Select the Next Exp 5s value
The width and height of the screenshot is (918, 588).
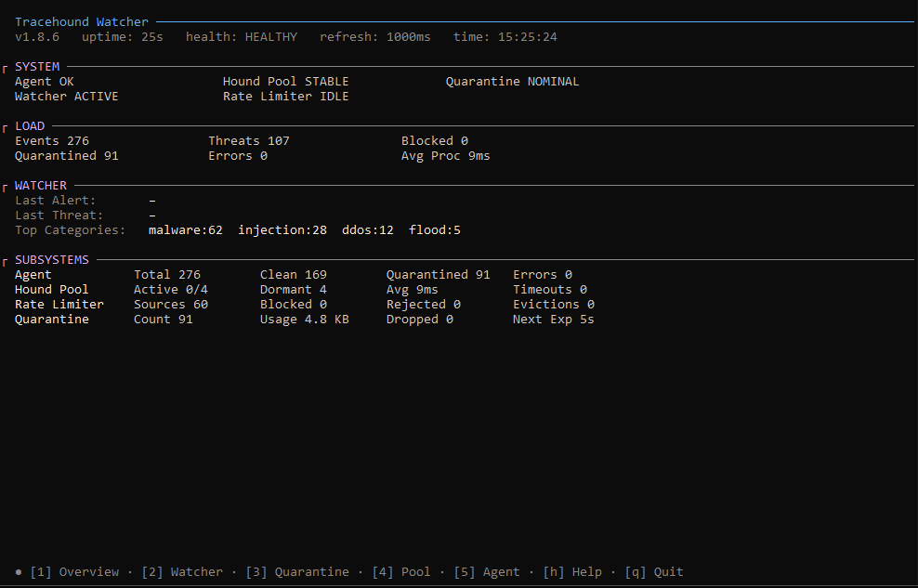pyautogui.click(x=553, y=319)
